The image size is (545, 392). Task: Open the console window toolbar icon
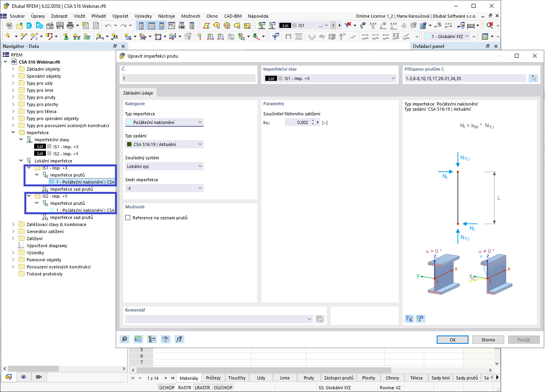point(171,26)
